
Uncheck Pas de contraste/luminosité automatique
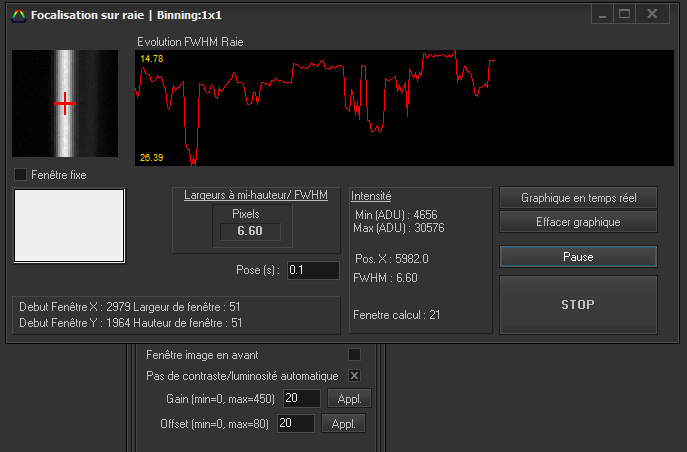click(x=354, y=376)
